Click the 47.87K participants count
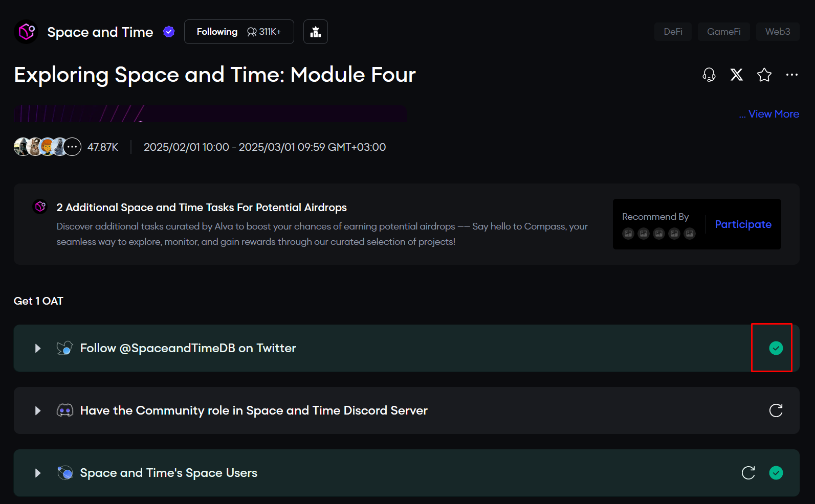 pyautogui.click(x=103, y=147)
